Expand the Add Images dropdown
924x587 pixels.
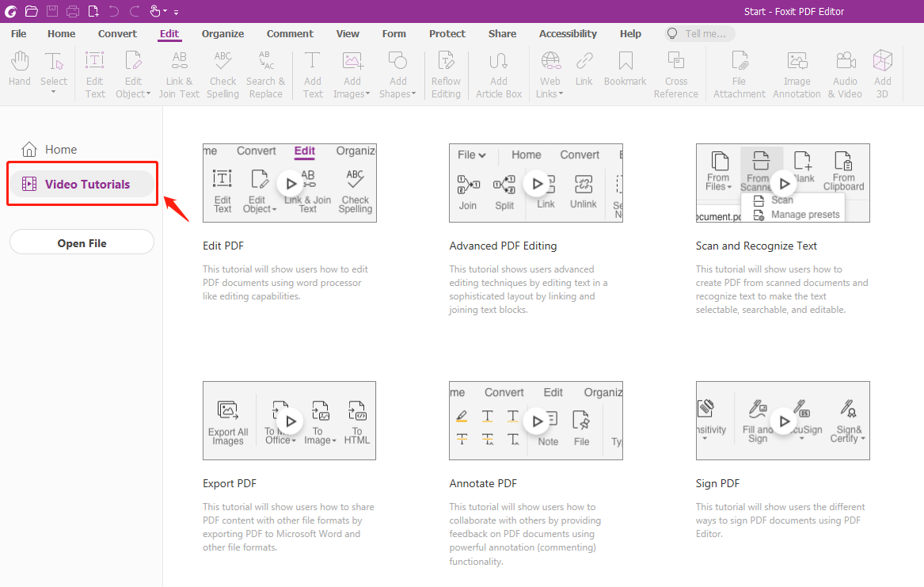367,93
